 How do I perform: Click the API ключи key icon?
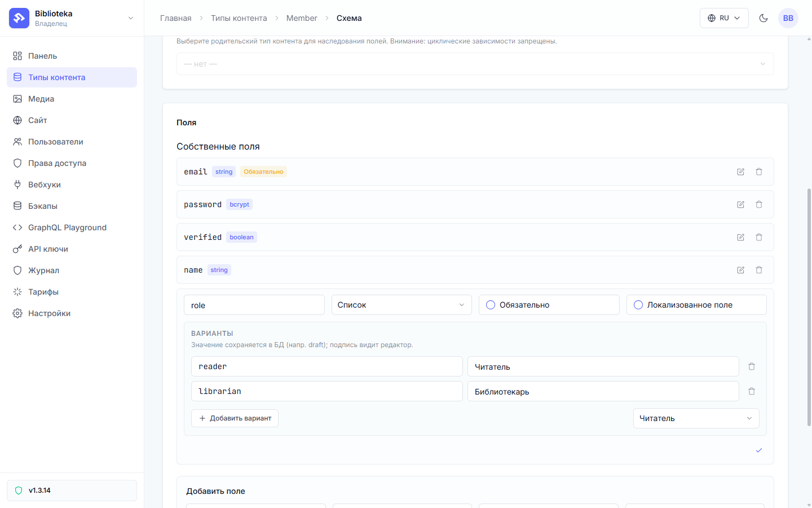coord(17,249)
